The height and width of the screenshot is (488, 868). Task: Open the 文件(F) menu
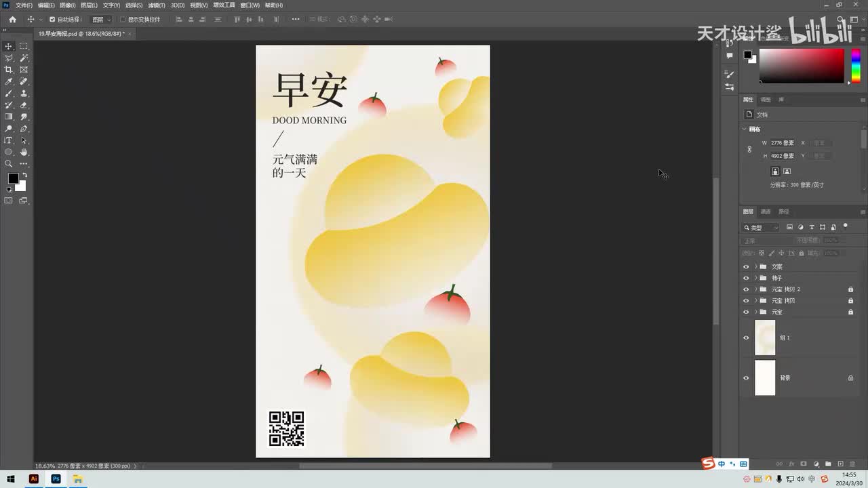24,5
